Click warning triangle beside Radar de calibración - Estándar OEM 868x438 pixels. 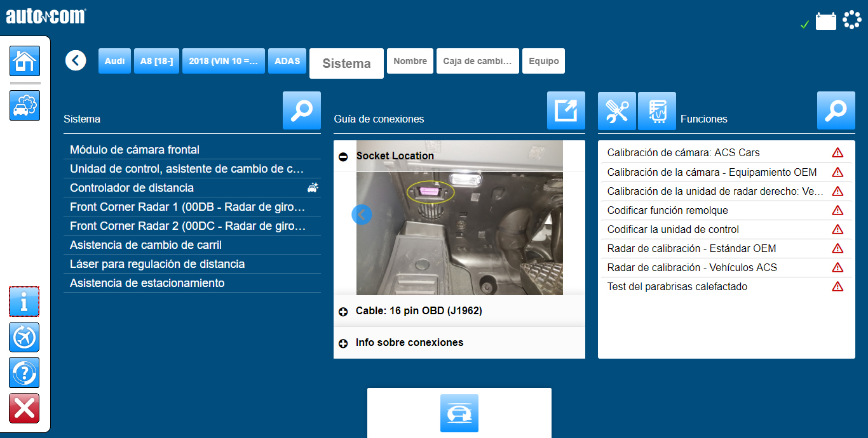837,248
